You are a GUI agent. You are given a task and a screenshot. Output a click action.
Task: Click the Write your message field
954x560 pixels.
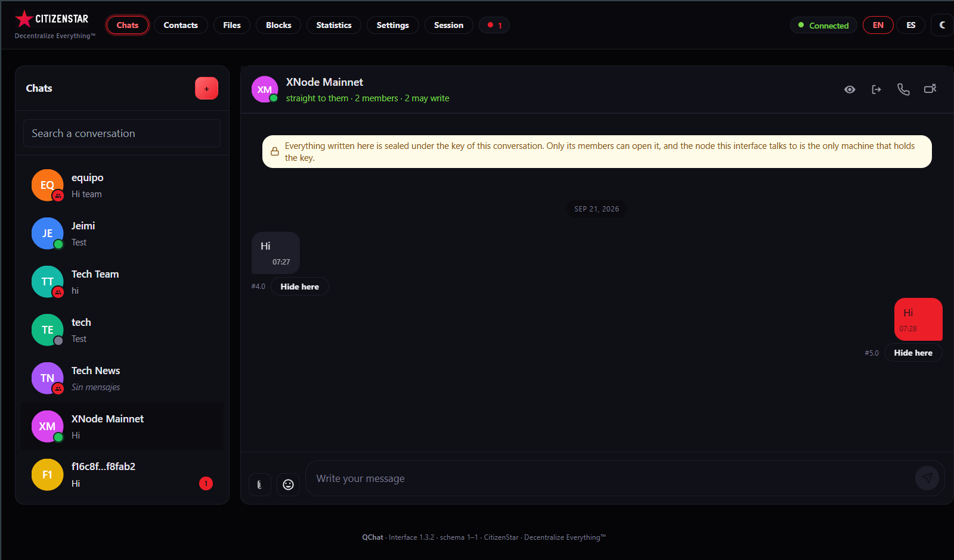(x=608, y=478)
